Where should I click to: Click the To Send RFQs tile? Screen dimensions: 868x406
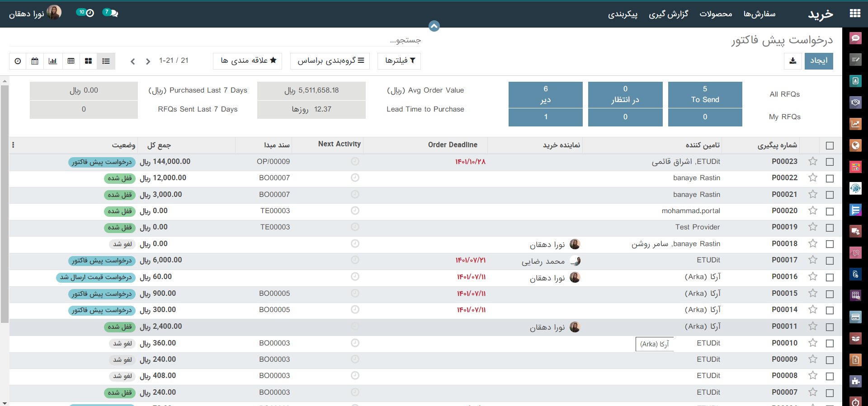coord(705,94)
